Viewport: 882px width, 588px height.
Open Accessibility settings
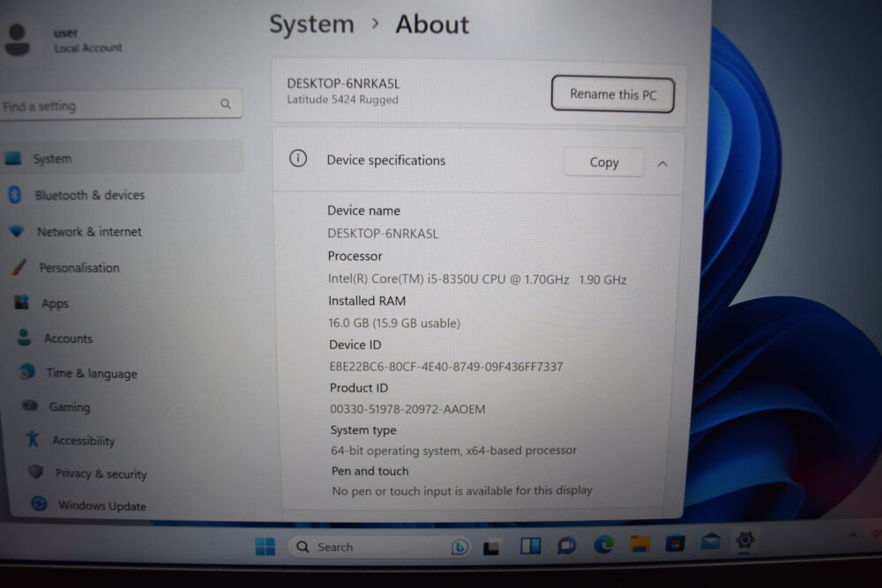[84, 440]
